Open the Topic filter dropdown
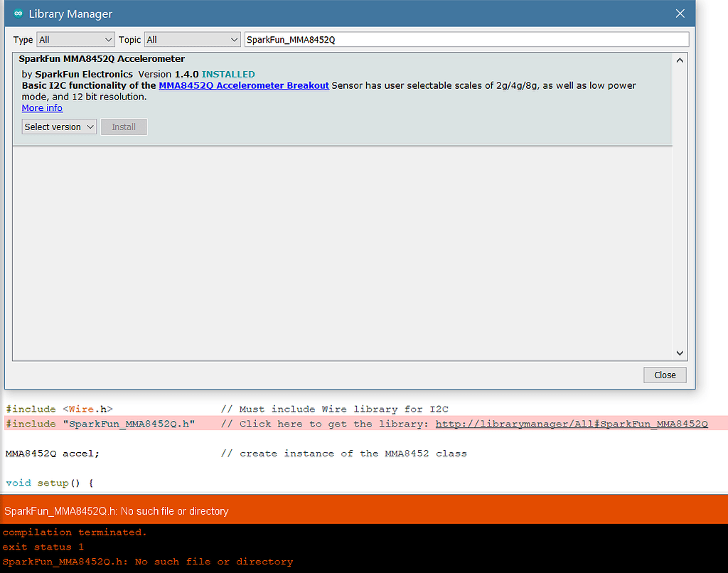 point(191,40)
